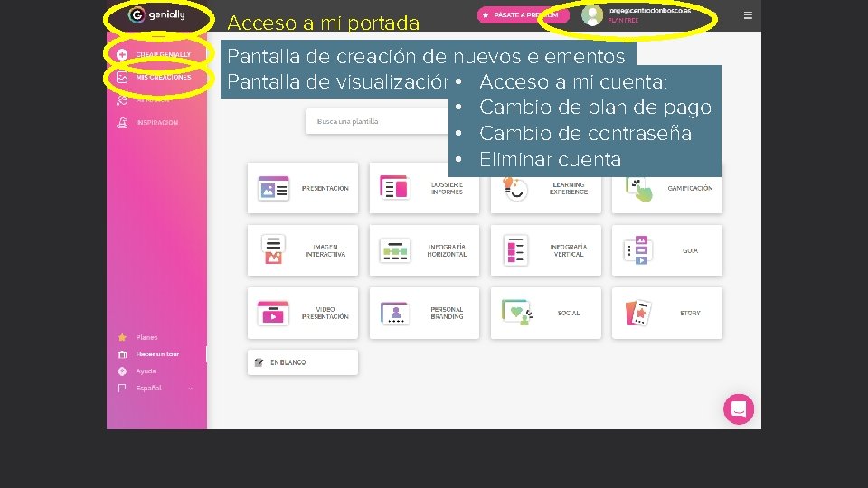Click the language flag icon
The width and height of the screenshot is (868, 488).
click(122, 389)
